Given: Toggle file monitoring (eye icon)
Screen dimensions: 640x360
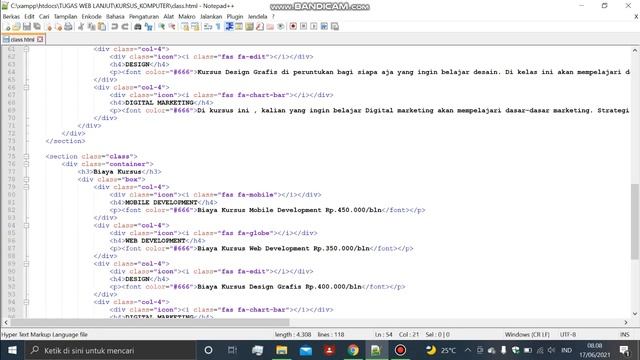Looking at the screenshot, I should [281, 27].
